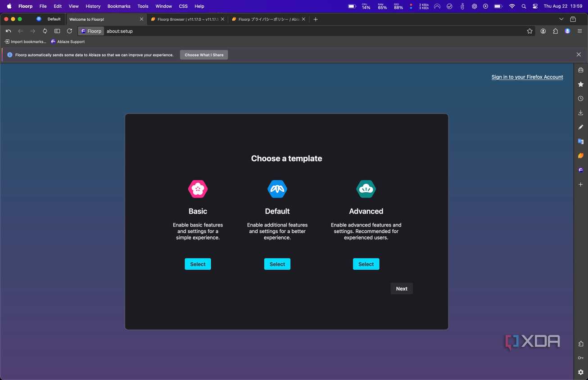588x380 pixels.
Task: Click the Basic template flower icon
Action: tap(198, 189)
